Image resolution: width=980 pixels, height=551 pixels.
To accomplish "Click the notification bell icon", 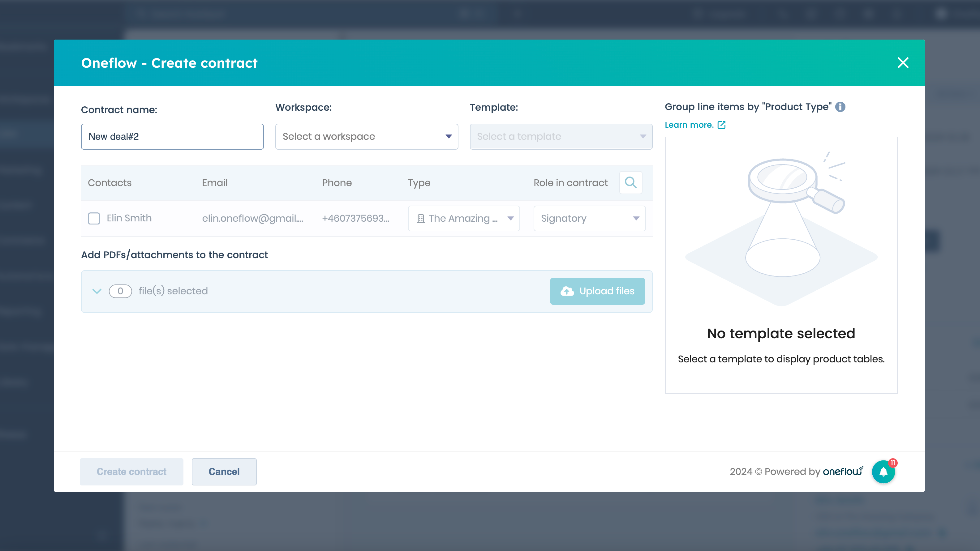I will pos(883,472).
